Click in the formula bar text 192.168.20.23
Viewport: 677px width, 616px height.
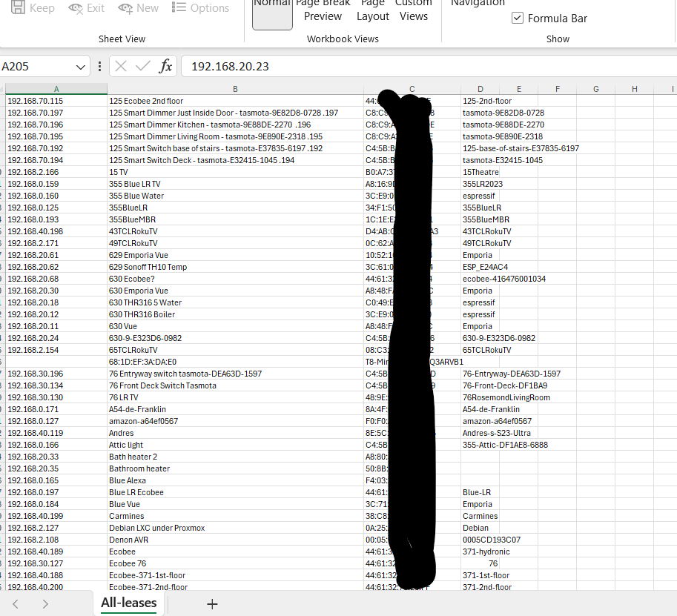coord(230,67)
